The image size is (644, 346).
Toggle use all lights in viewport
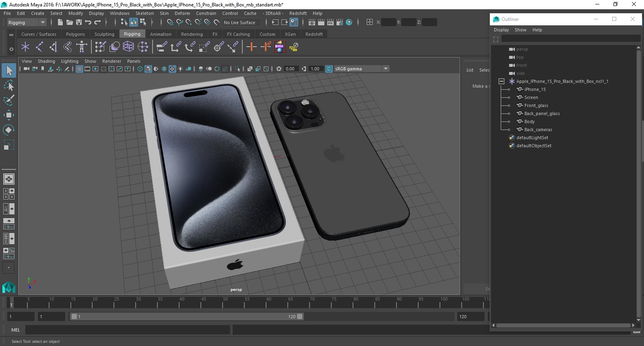(180, 69)
